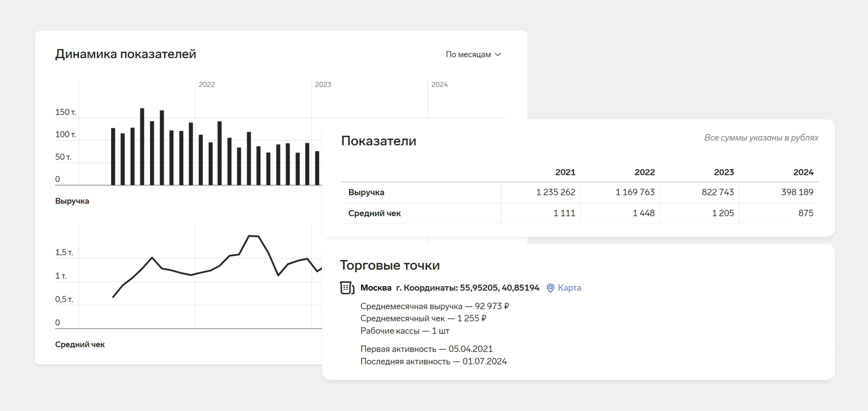Click the Москва coordinates address line

pyautogui.click(x=450, y=288)
